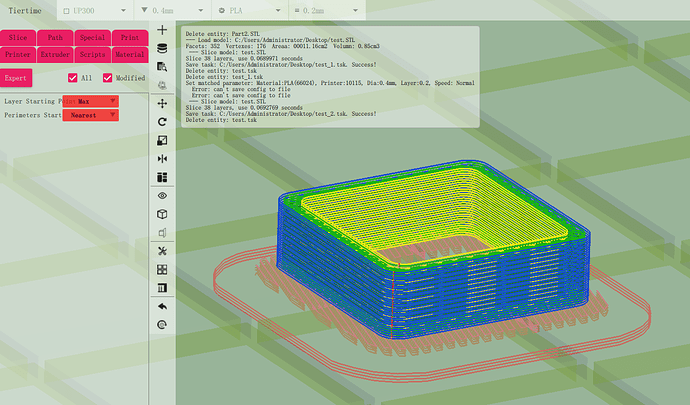Click the Expert mode button
Image resolution: width=690 pixels, height=405 pixels.
[x=16, y=78]
